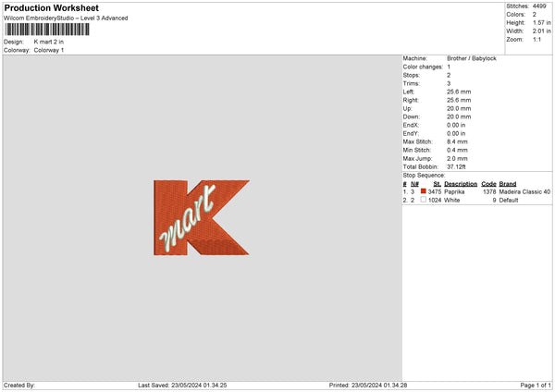Click the Stops value 2
Screen dimensions: 555x392
[x=449, y=76]
